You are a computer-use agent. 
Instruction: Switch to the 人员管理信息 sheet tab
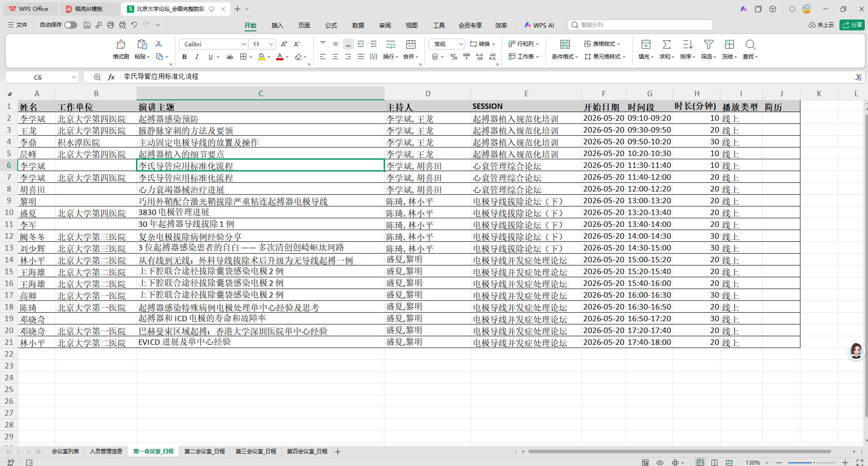[x=106, y=451]
